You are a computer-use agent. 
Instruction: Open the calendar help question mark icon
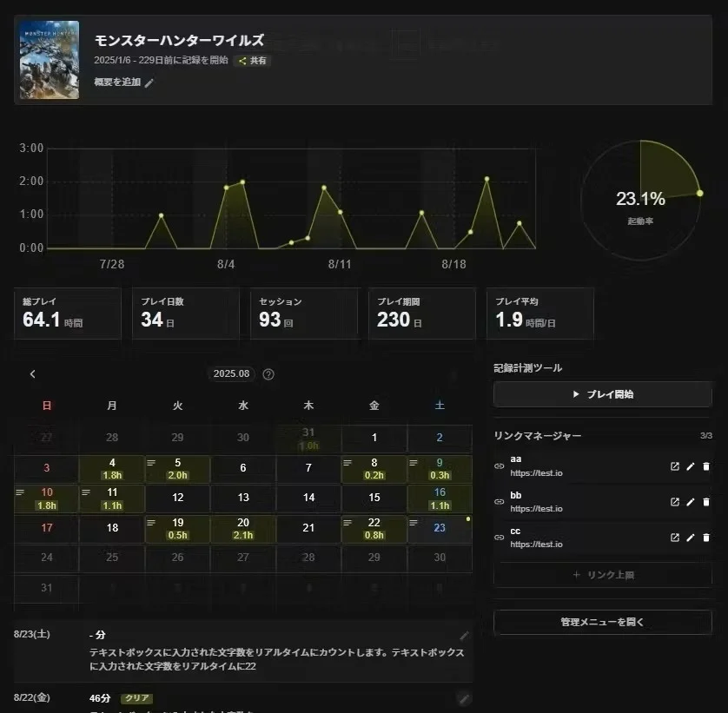pyautogui.click(x=268, y=373)
